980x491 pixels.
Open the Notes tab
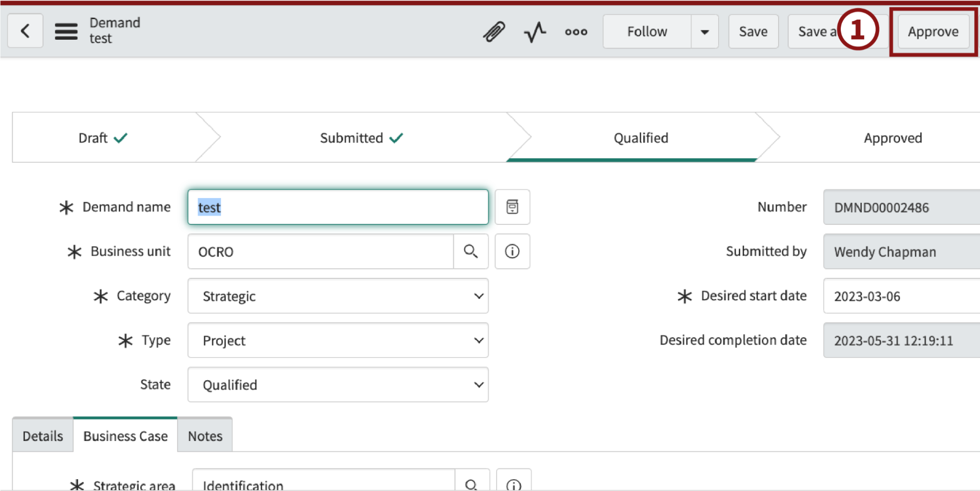(x=204, y=435)
